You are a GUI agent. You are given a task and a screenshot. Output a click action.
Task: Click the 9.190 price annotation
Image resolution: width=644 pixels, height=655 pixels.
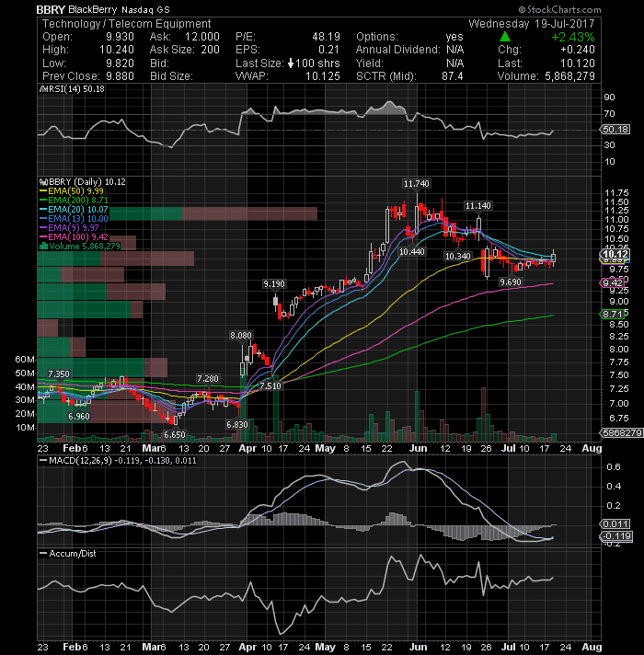274,284
